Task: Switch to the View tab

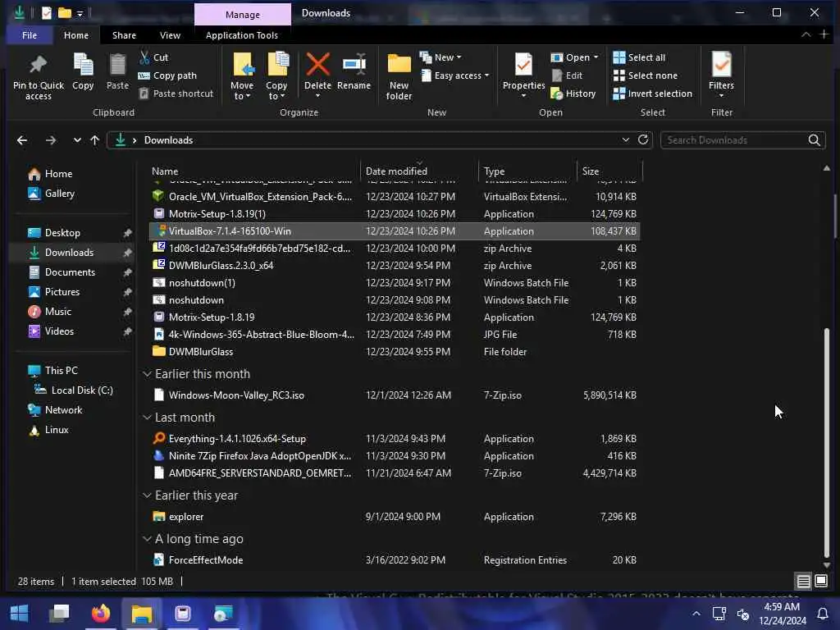Action: pos(170,35)
